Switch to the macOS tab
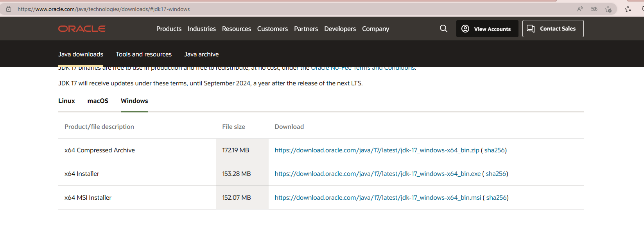The width and height of the screenshot is (644, 226). click(x=98, y=101)
